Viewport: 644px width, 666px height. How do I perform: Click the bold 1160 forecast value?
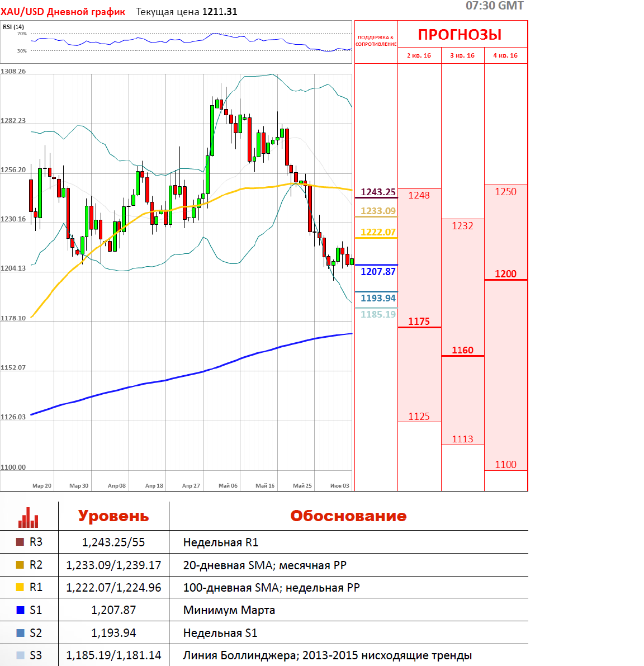coord(462,351)
